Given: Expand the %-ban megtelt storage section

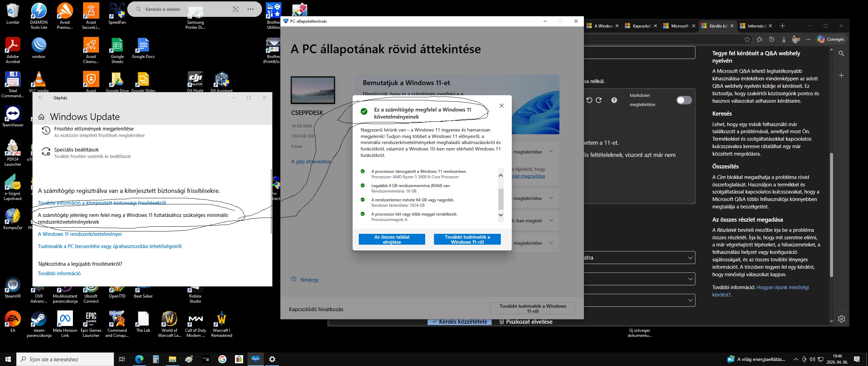Looking at the screenshot, I should (551, 220).
